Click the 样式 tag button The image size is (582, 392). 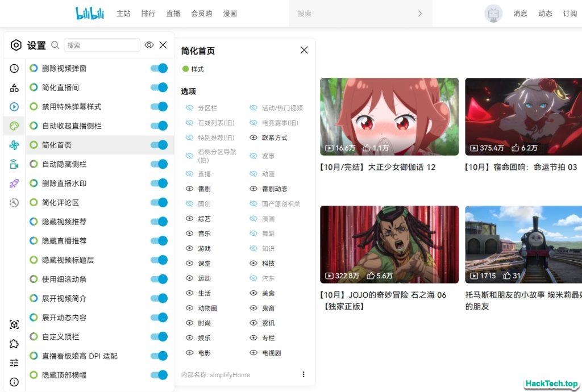click(193, 69)
